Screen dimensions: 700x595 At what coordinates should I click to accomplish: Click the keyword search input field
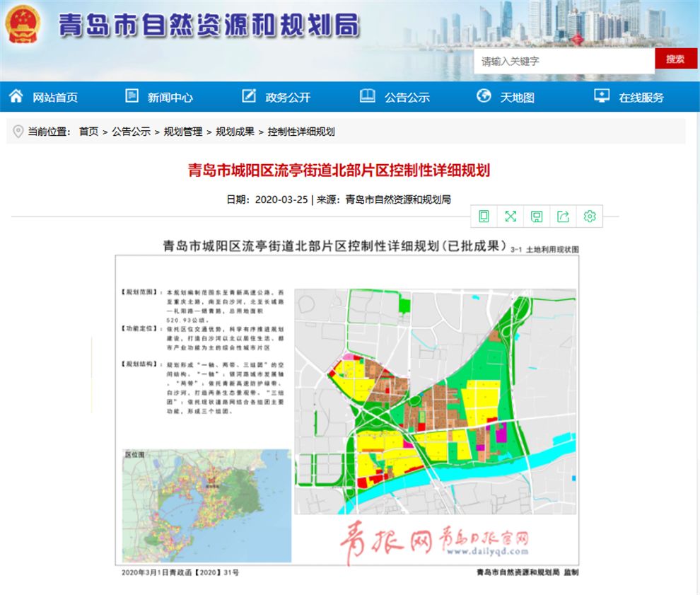click(x=564, y=61)
